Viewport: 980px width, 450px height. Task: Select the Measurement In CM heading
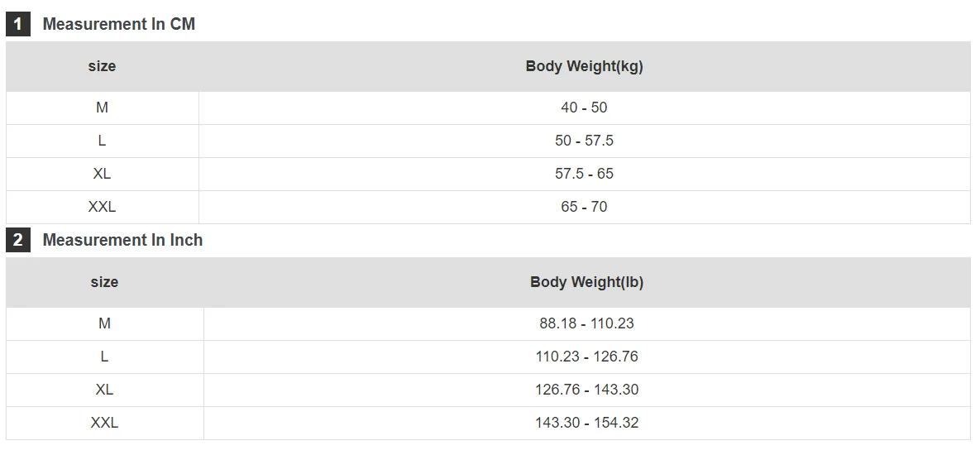point(118,24)
